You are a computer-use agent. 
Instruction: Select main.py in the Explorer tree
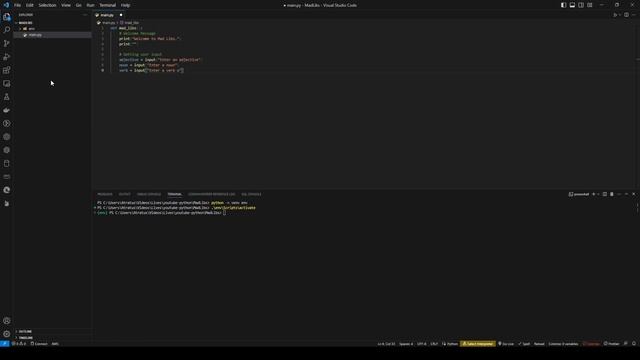[x=52, y=35]
